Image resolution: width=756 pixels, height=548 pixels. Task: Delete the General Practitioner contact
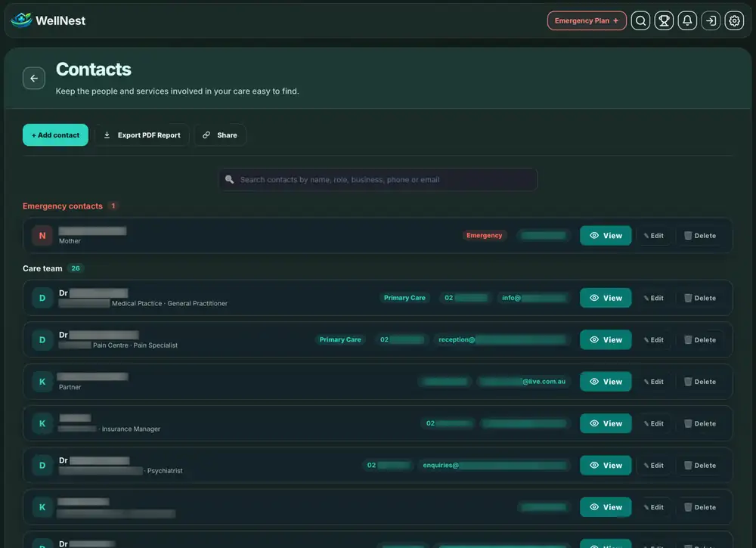[x=699, y=298]
